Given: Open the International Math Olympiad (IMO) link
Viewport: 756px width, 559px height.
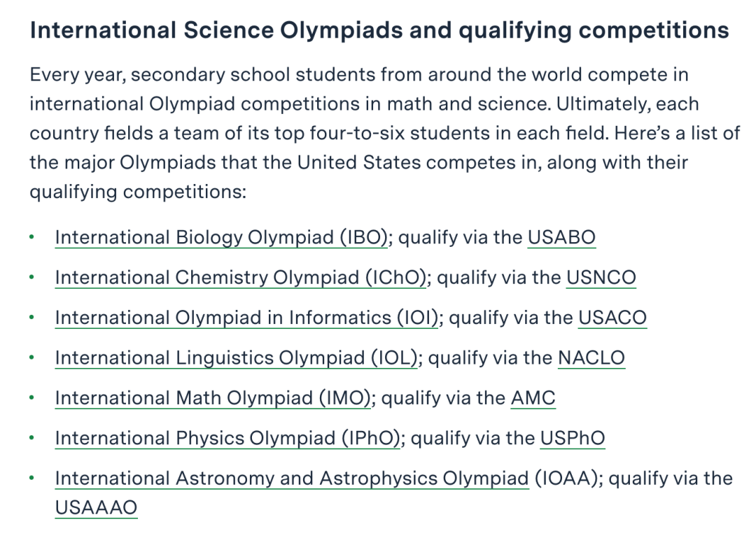Looking at the screenshot, I should (213, 398).
